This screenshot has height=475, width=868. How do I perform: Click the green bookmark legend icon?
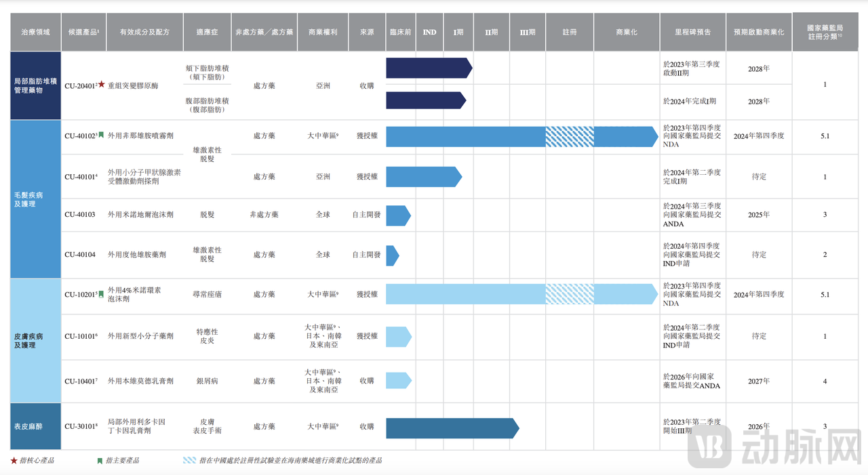100,461
